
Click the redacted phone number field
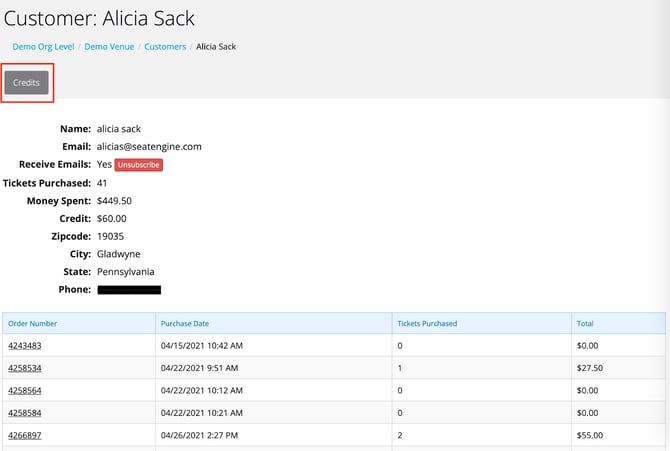[x=129, y=290]
